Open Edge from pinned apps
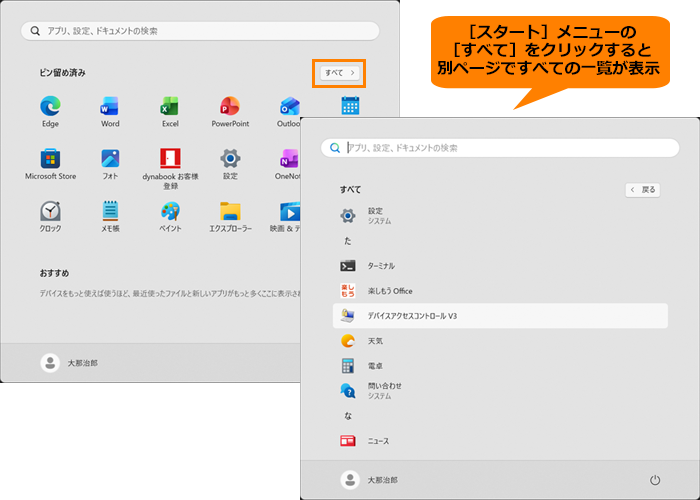The width and height of the screenshot is (700, 500). [x=50, y=112]
